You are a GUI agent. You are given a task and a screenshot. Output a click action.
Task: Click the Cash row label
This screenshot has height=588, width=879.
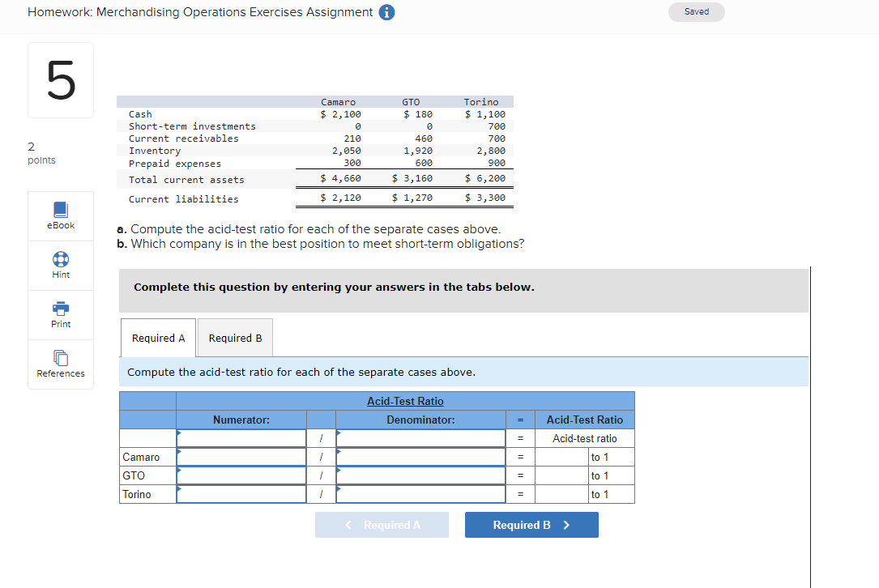pos(140,114)
